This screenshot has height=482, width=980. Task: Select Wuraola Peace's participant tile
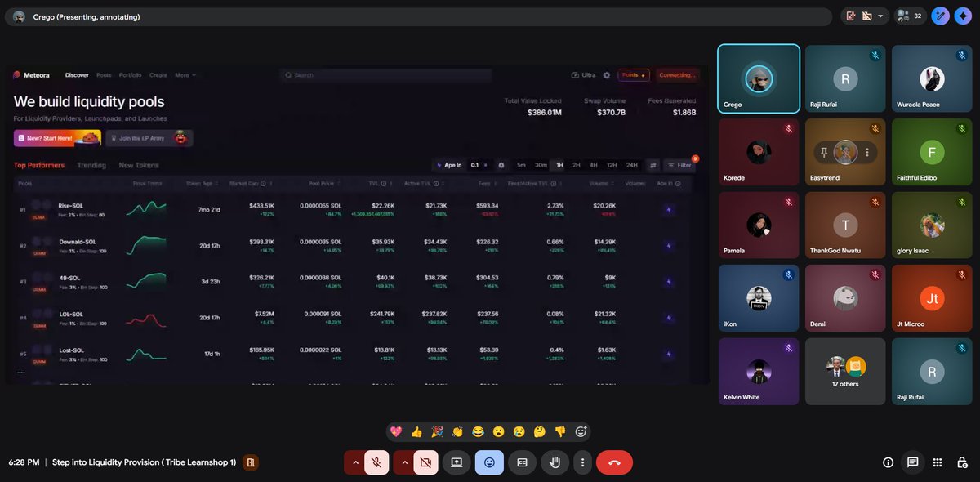pyautogui.click(x=932, y=78)
